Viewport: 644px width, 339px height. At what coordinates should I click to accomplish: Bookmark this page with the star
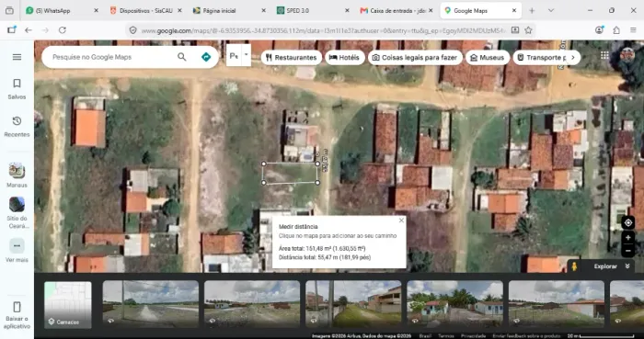(x=529, y=30)
